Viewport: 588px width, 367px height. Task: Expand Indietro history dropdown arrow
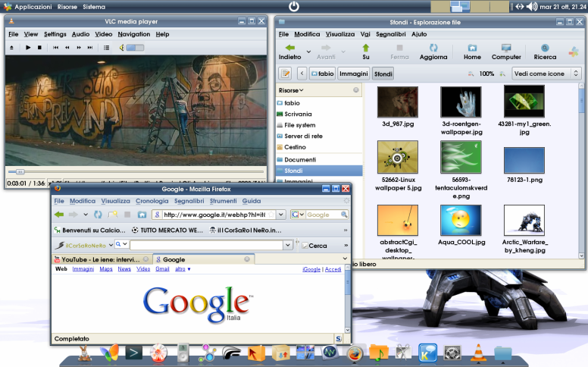click(x=308, y=52)
